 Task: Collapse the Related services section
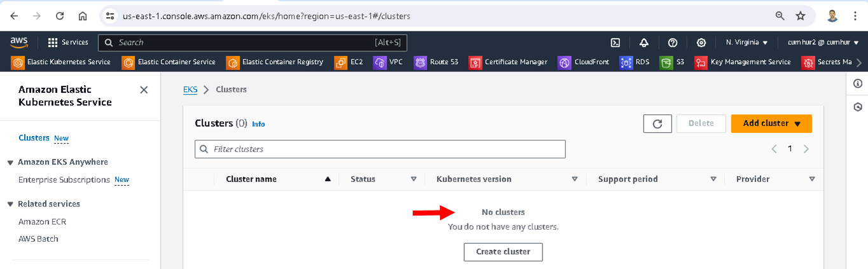pos(10,205)
